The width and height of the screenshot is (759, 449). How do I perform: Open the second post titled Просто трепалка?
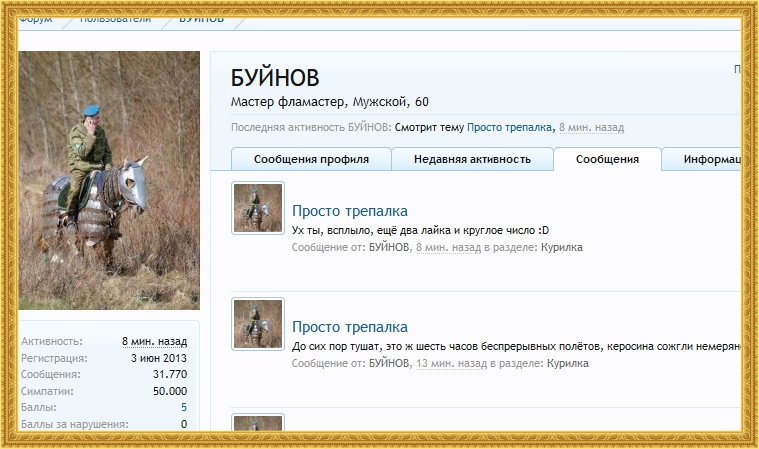point(349,327)
